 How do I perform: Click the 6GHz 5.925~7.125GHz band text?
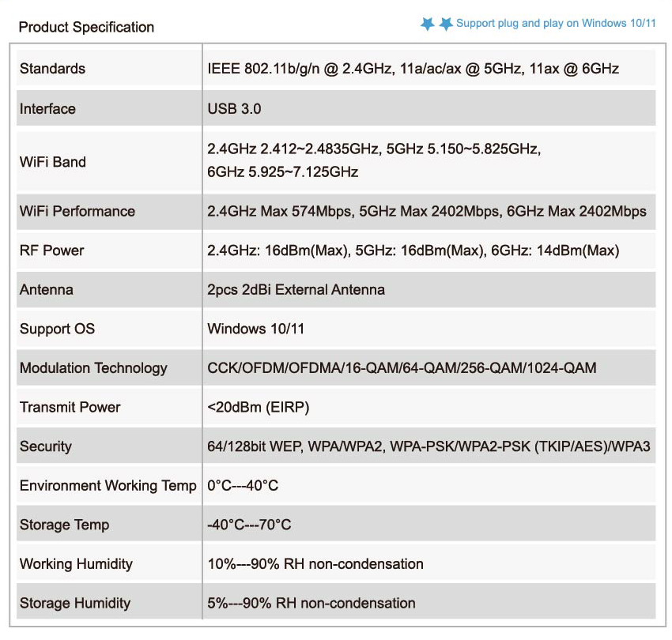[x=282, y=172]
